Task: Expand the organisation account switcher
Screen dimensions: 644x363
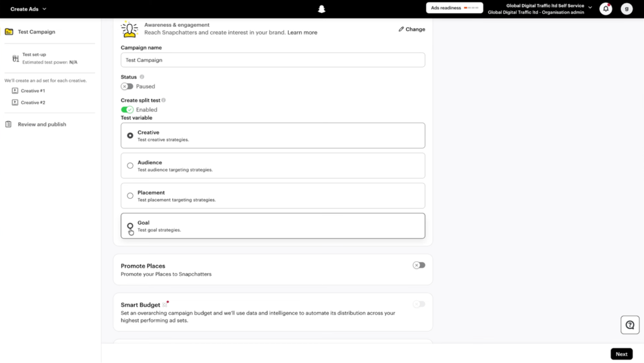Action: click(x=540, y=9)
